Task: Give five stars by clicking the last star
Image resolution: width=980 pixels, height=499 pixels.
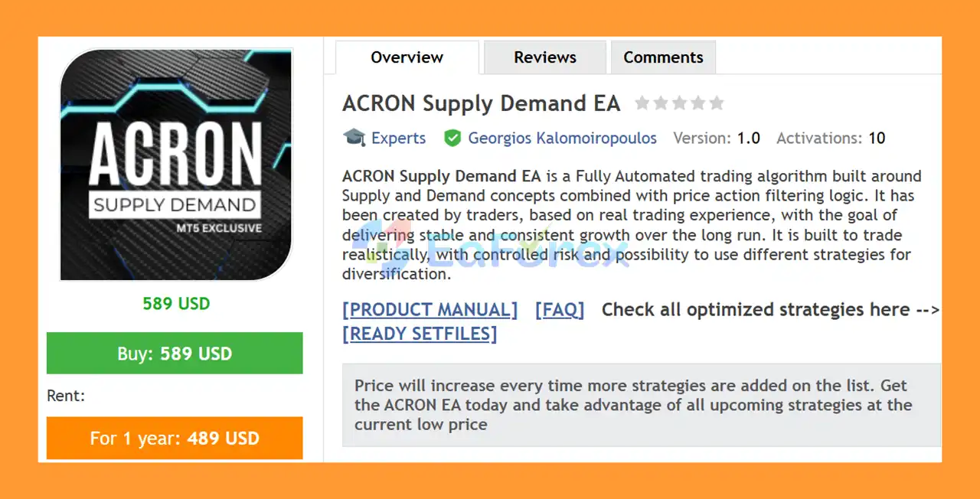Action: pos(716,103)
